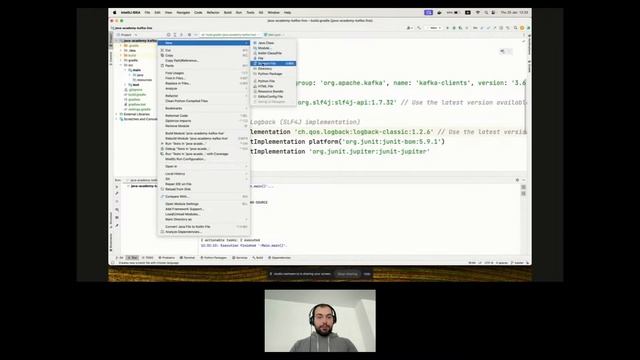Click Convert Java File to Kotlin File
The height and width of the screenshot is (360, 640).
point(204,227)
